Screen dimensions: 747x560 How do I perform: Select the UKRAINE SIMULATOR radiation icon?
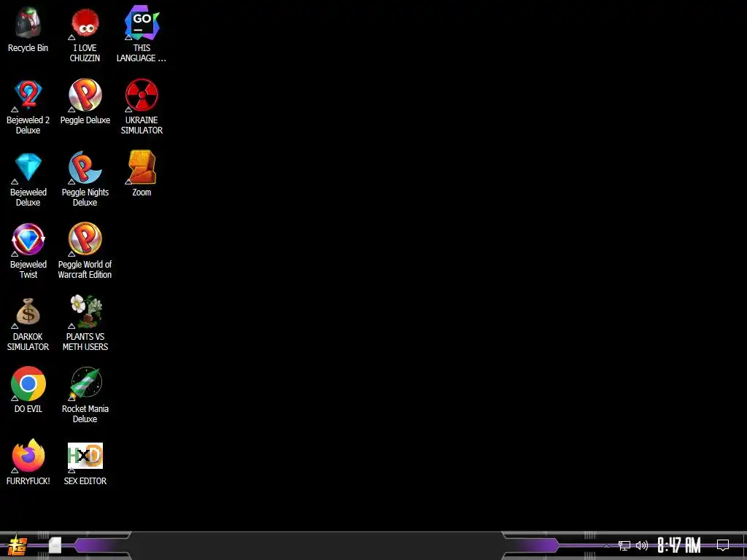tap(142, 95)
